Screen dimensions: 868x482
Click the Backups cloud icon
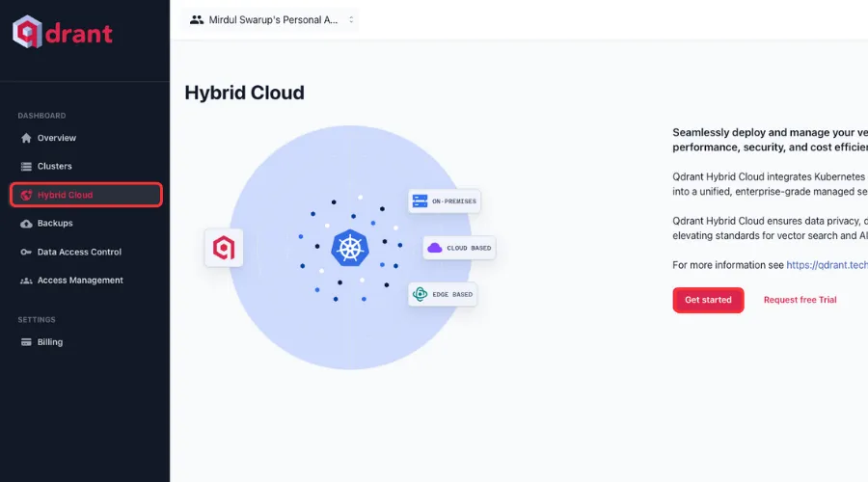click(x=26, y=224)
